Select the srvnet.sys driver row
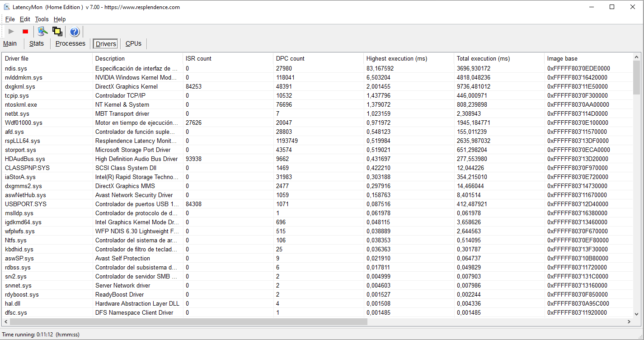Screen dimensions: 644x340 317,285
